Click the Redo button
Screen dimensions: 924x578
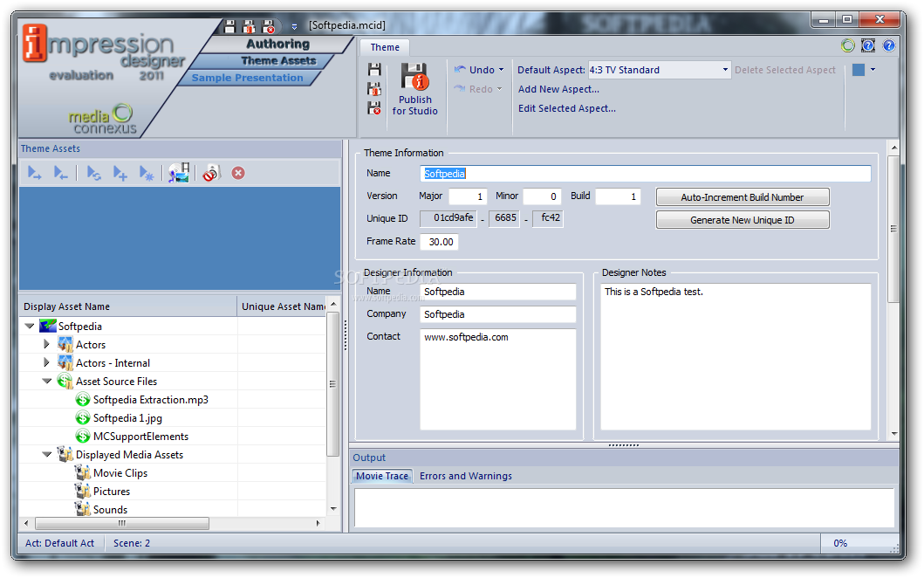tap(474, 89)
